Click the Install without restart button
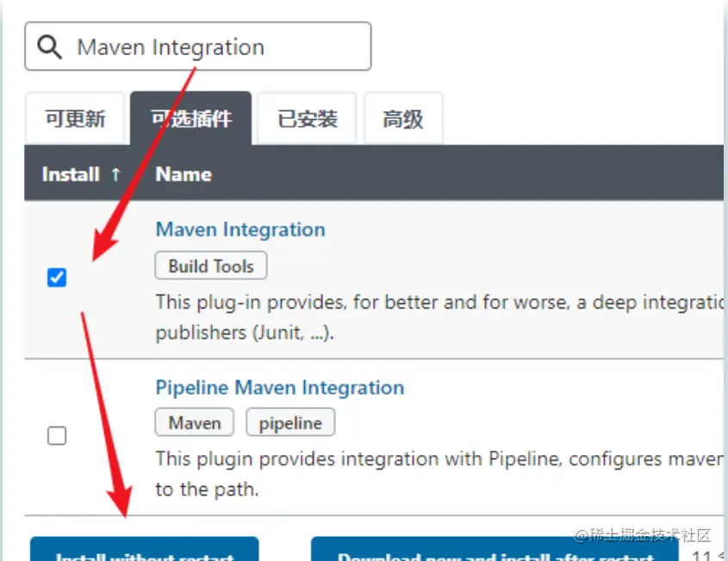Image resolution: width=728 pixels, height=561 pixels. pos(145,550)
